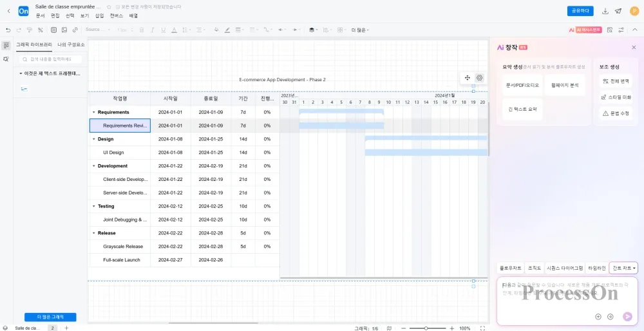Click the graphic library search field
Image resolution: width=644 pixels, height=331 pixels.
click(50, 59)
